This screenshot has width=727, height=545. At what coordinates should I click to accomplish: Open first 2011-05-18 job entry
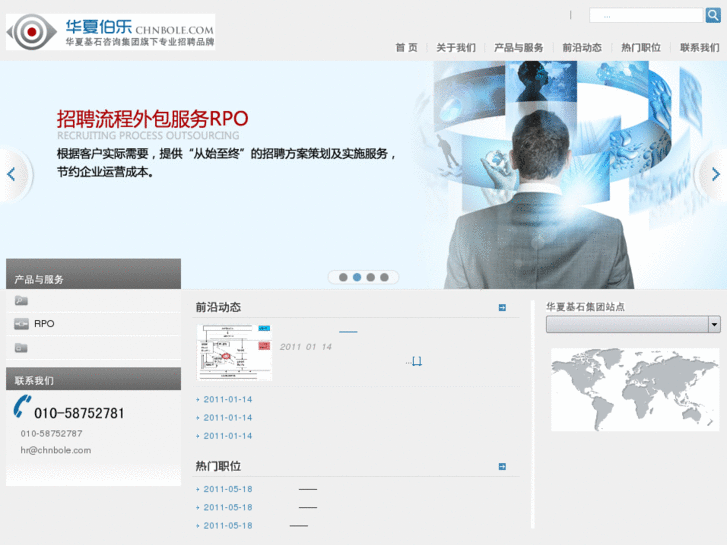[228, 489]
